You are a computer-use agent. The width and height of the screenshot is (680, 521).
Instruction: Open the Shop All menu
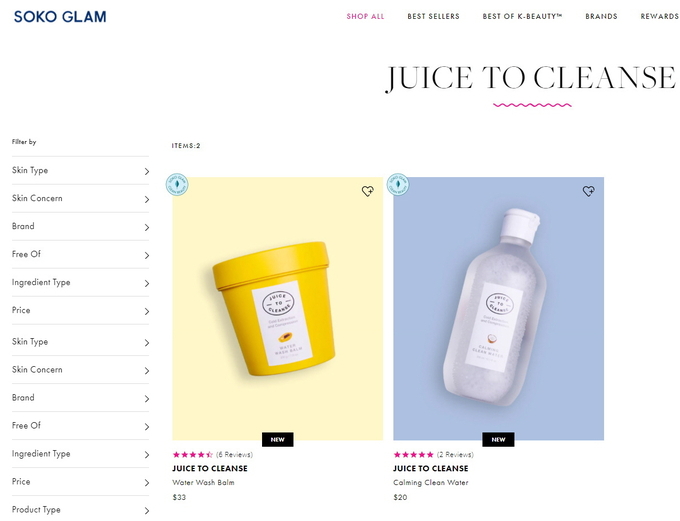(365, 16)
